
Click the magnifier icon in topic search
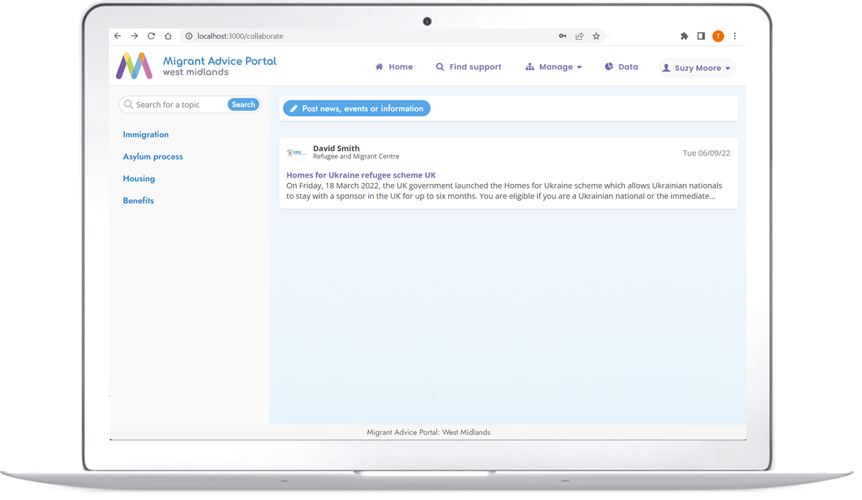128,104
